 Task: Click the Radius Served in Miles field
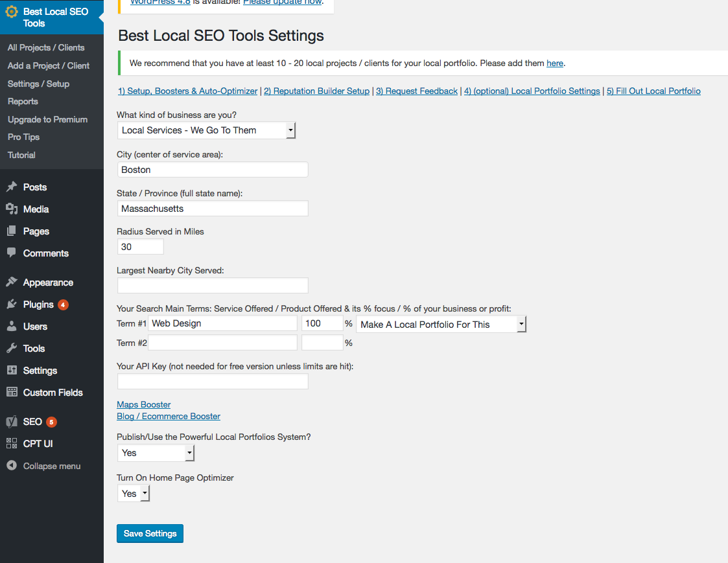coord(141,247)
